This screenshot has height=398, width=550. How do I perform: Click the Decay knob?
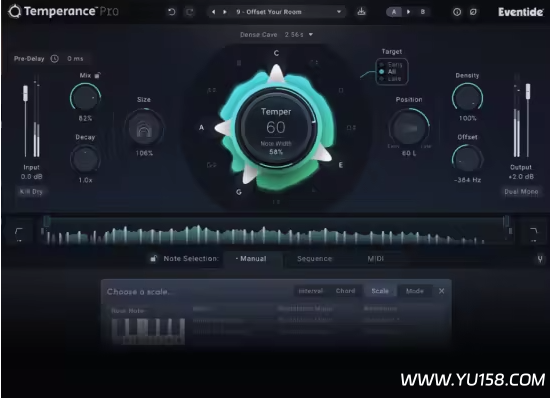point(85,160)
